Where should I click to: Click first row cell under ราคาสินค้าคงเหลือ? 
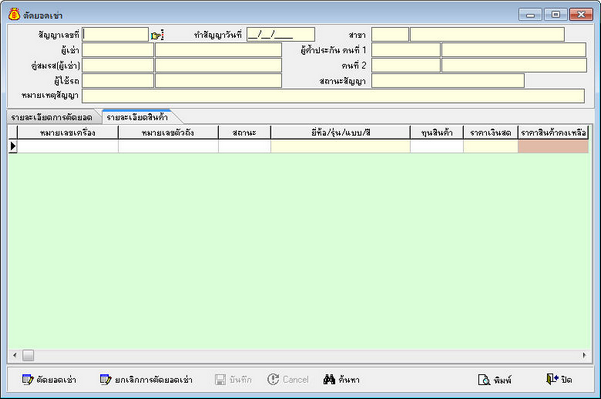553,146
